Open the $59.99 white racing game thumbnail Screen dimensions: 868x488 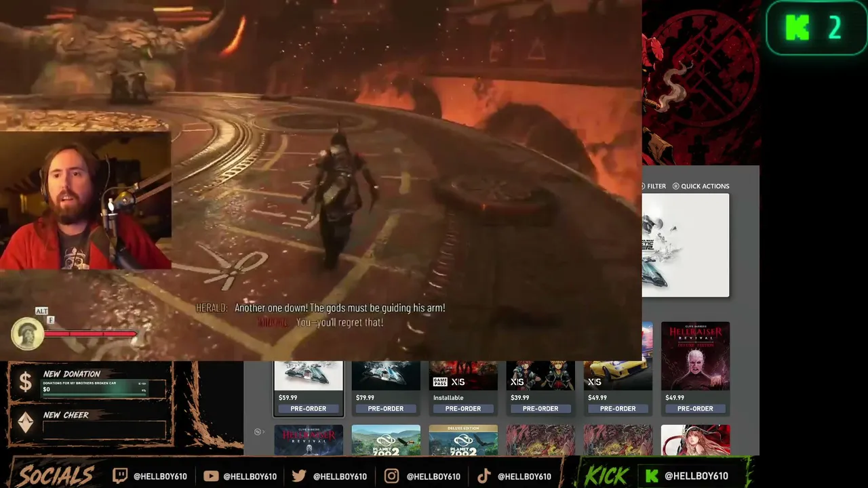[309, 376]
